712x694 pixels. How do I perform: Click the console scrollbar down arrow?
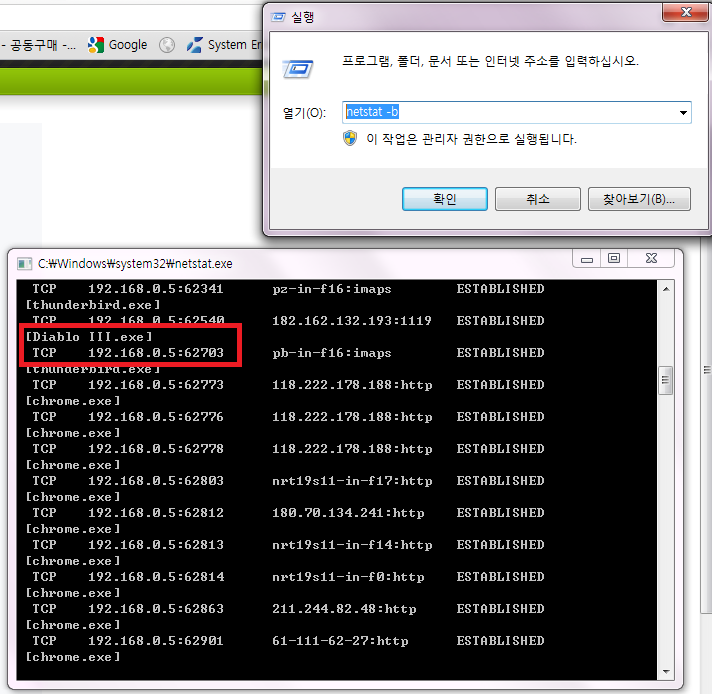pyautogui.click(x=666, y=670)
